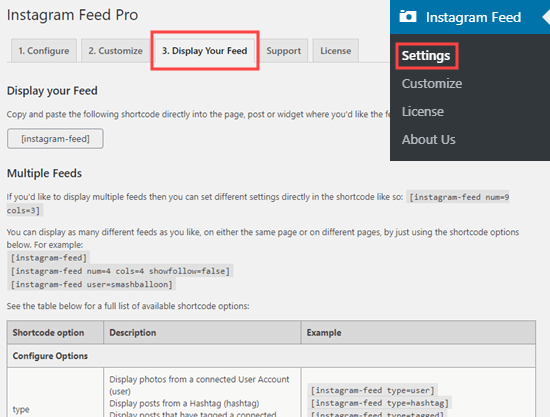Screen dimensions: 550x417
Task: Switch to the 1. Configure tab
Action: click(44, 51)
